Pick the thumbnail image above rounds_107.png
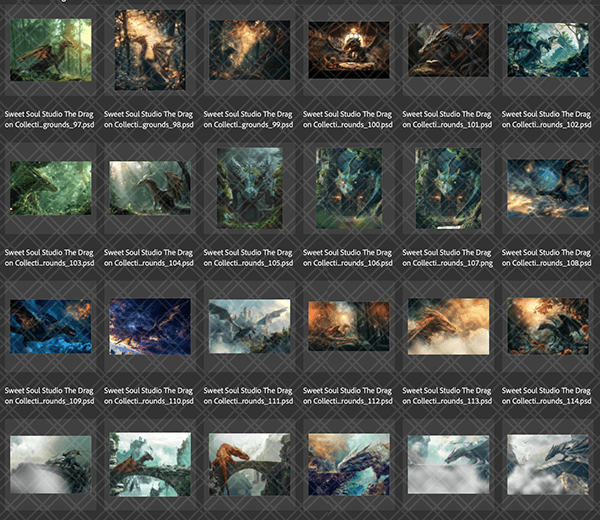The height and width of the screenshot is (520, 600). click(448, 188)
